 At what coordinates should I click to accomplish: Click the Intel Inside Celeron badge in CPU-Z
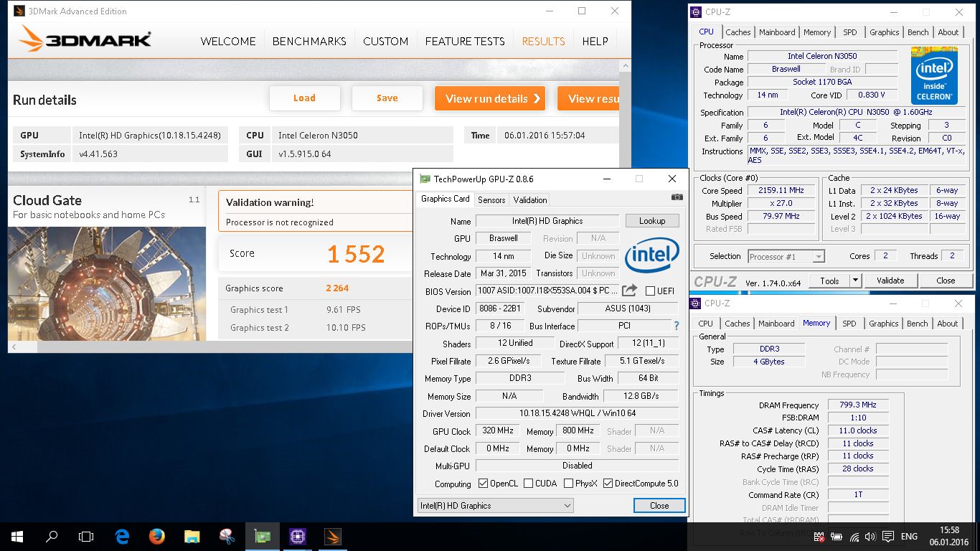(934, 76)
